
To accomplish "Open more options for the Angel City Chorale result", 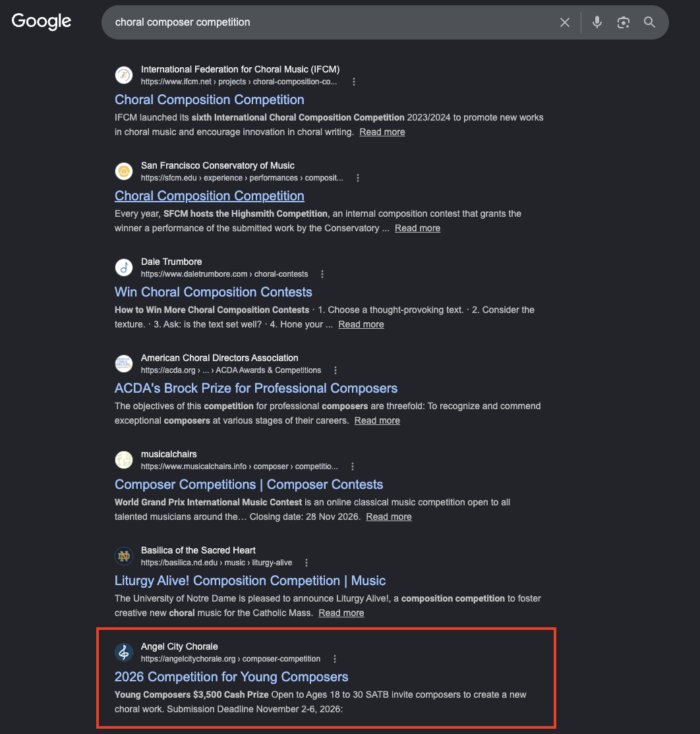I will [335, 659].
